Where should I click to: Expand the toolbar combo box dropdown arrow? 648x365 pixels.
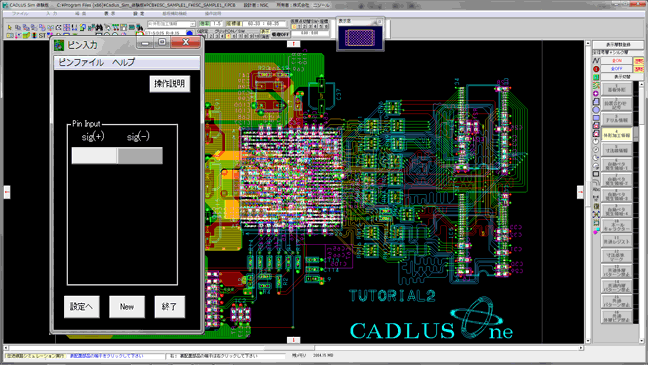[x=193, y=24]
